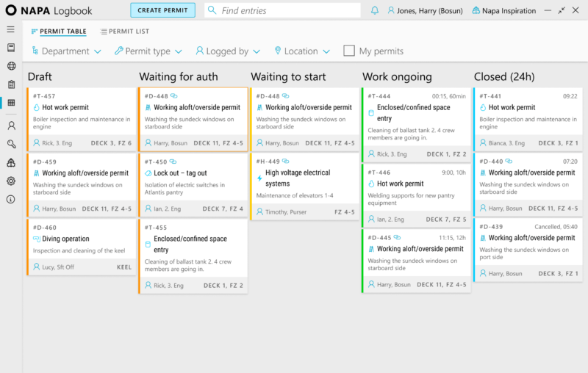This screenshot has width=588, height=373.
Task: Click the globe icon in left sidebar
Action: (11, 66)
